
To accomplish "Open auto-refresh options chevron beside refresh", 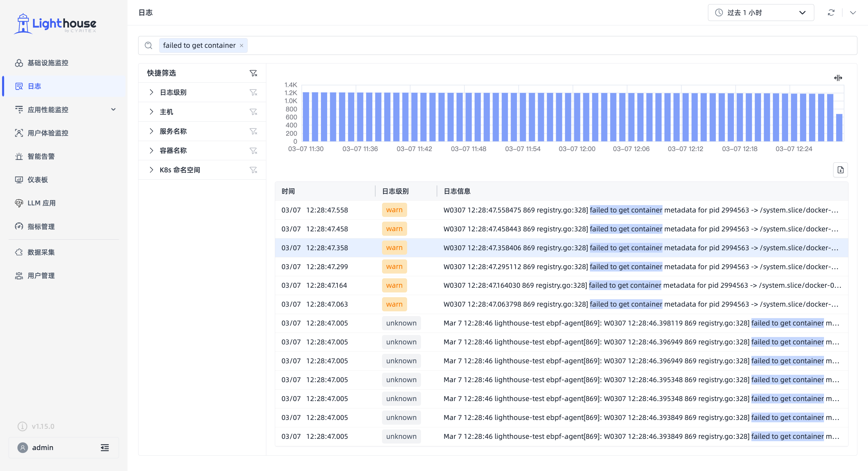I will click(x=853, y=12).
